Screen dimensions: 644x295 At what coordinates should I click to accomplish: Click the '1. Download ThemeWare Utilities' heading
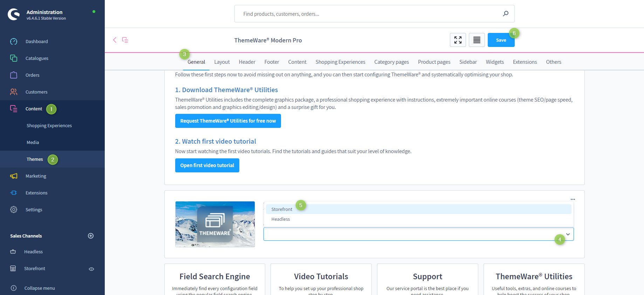point(226,90)
